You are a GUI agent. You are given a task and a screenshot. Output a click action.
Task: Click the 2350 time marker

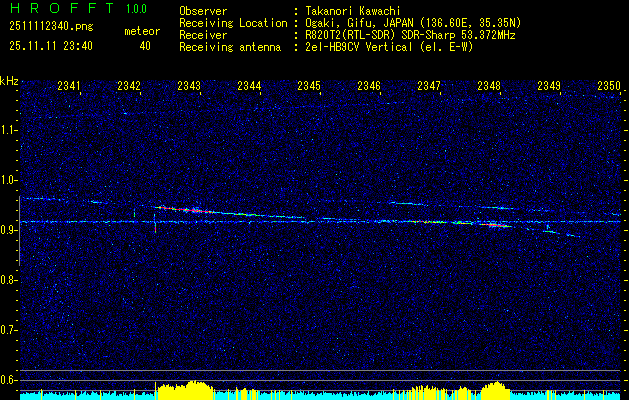pos(609,87)
